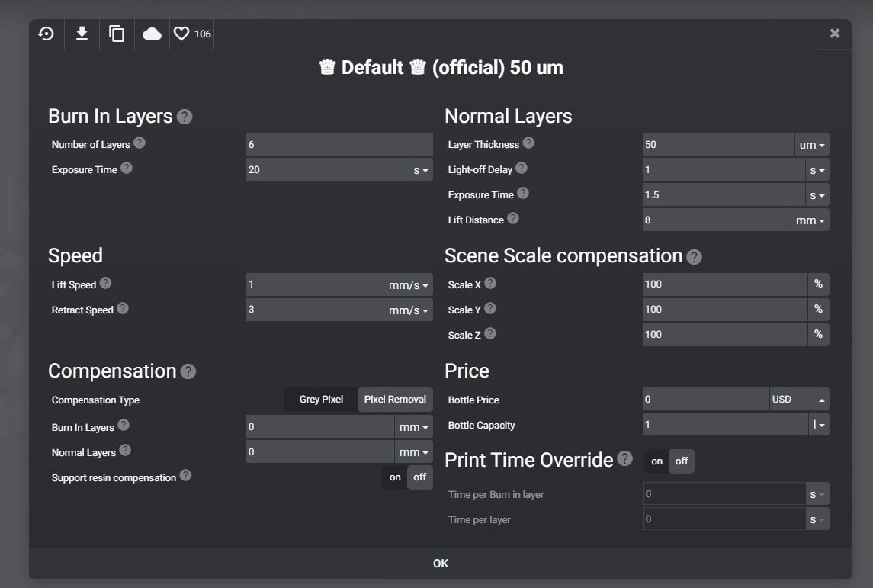Click the download profile icon
The width and height of the screenshot is (873, 588).
(x=82, y=34)
